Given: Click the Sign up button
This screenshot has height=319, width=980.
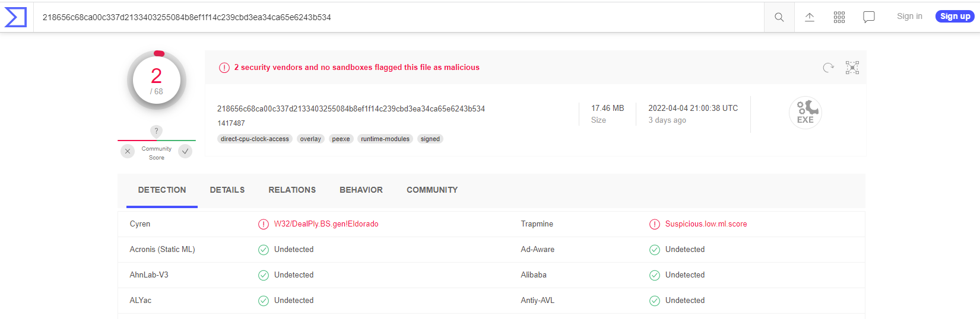Looking at the screenshot, I should pyautogui.click(x=955, y=17).
